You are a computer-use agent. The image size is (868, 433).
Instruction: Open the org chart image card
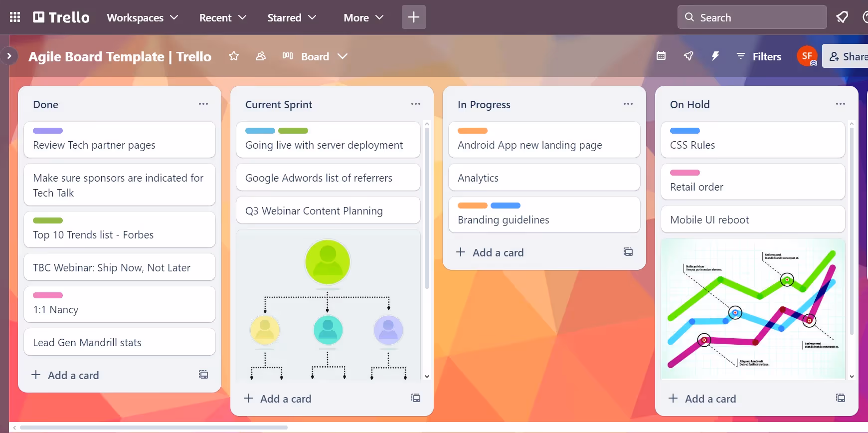328,305
